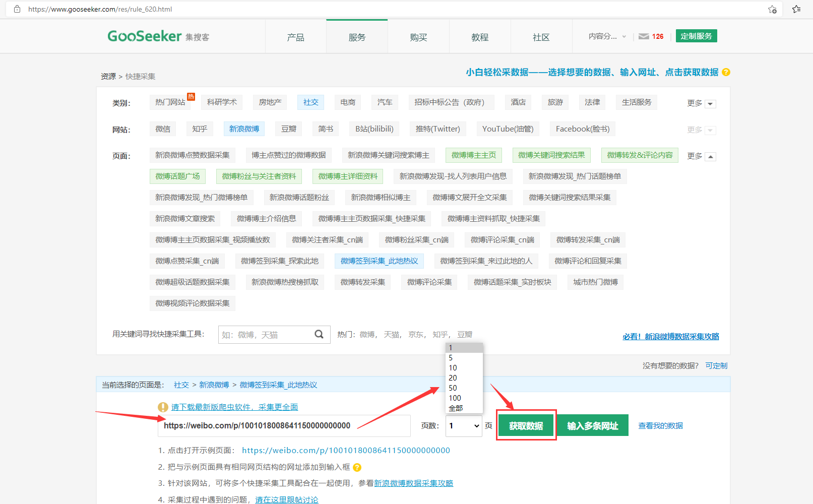Image resolution: width=813 pixels, height=504 pixels.
Task: Click hot keyword 京东
Action: [x=416, y=335]
